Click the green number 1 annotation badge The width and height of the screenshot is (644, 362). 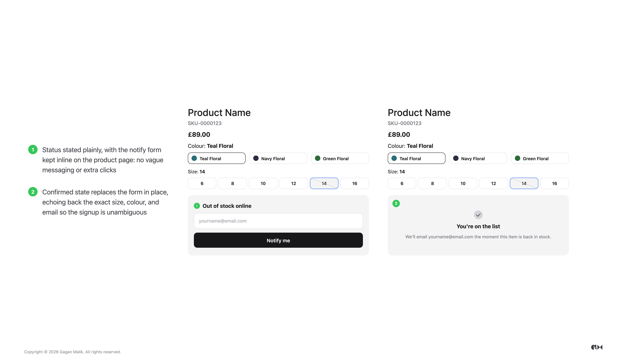click(x=33, y=150)
